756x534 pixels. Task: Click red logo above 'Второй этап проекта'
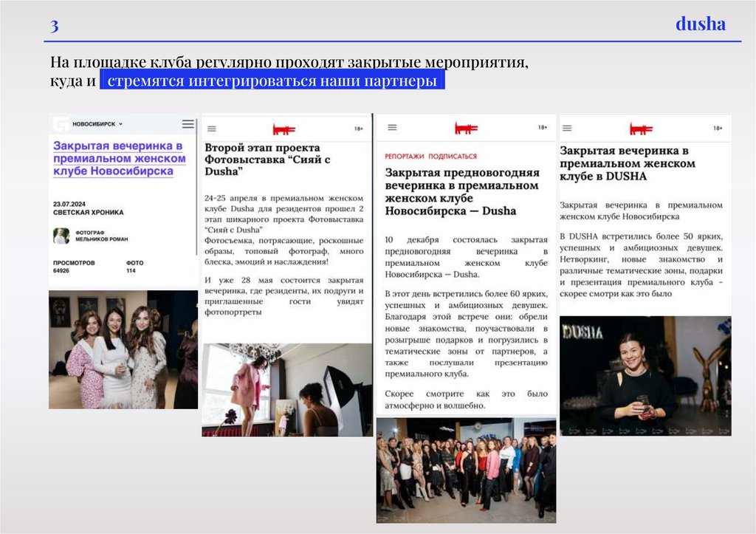(x=284, y=129)
